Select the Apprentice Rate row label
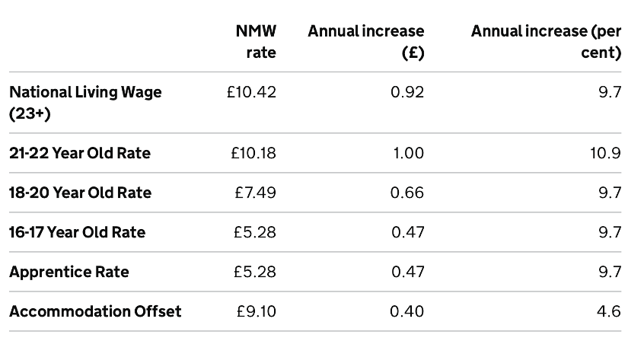This screenshot has height=341, width=644. [69, 272]
